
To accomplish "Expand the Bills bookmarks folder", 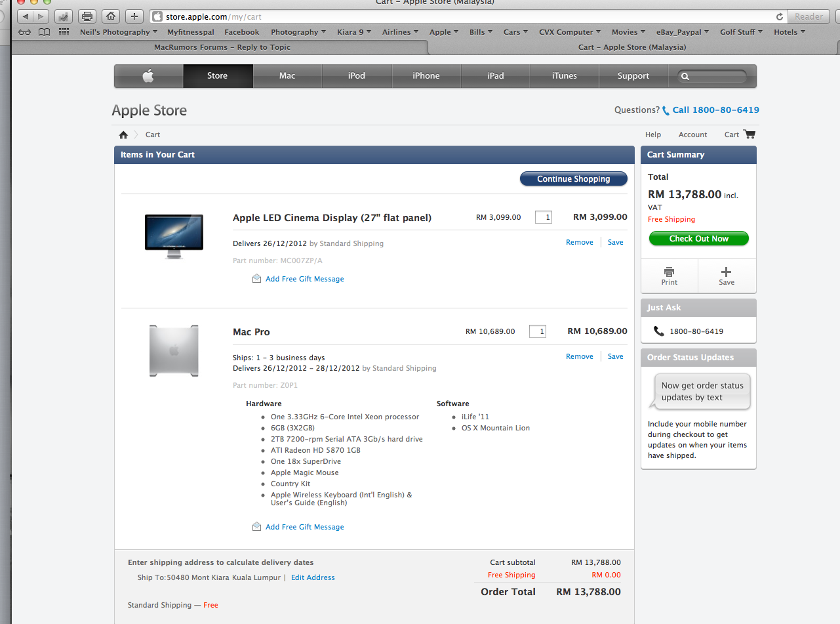I will pos(481,32).
